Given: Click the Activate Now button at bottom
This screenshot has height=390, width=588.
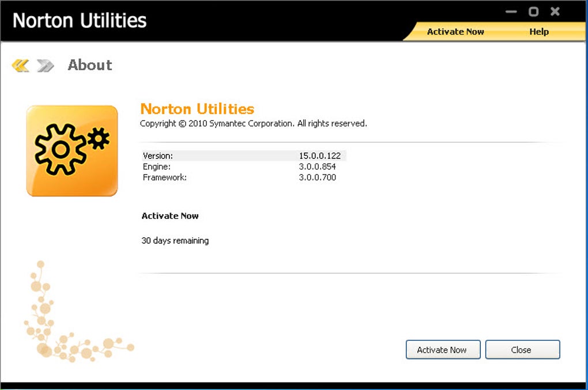Looking at the screenshot, I should click(443, 350).
